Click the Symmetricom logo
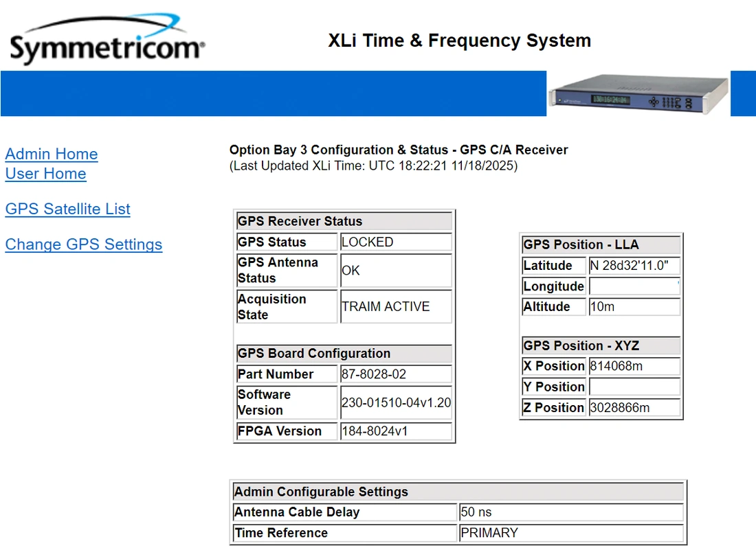Viewport: 756px width, 548px height. (x=107, y=43)
